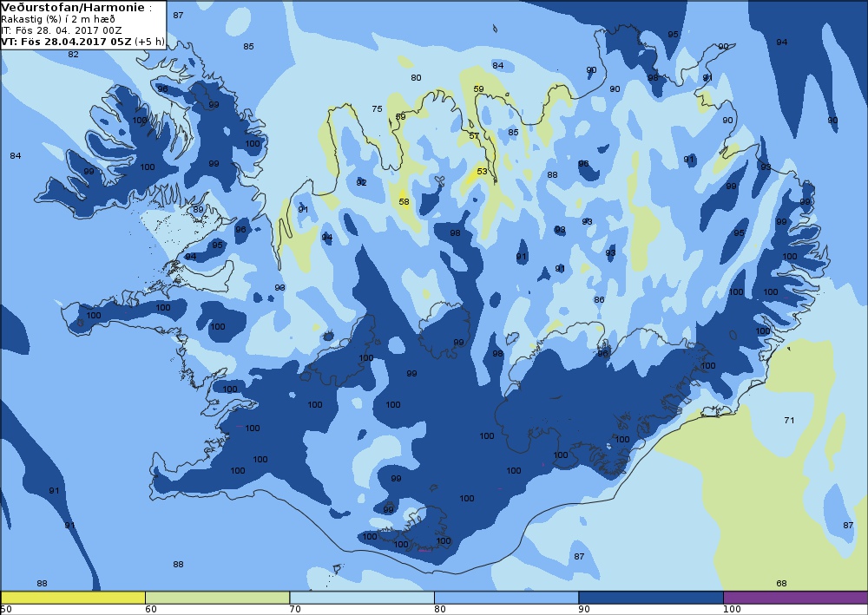Click the humidity value 53 on the map

tap(482, 172)
